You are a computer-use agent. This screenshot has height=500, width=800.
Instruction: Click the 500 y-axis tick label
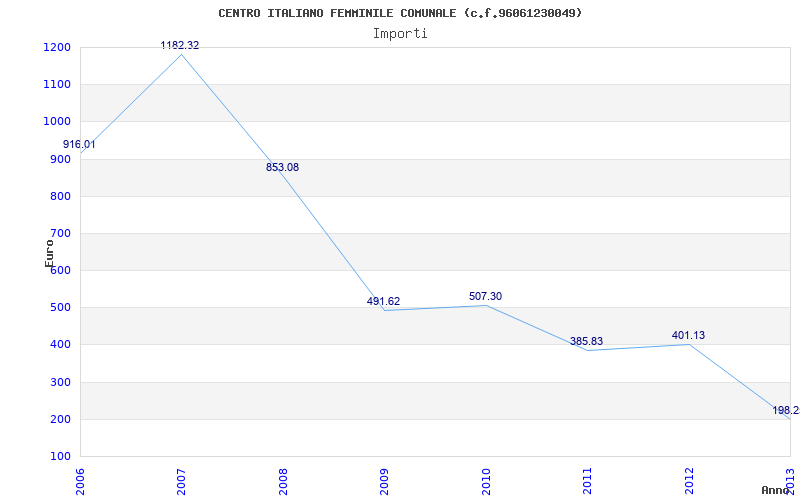coord(60,308)
